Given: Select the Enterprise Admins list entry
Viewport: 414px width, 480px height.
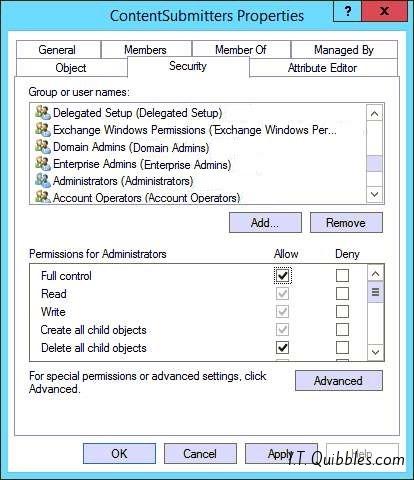Looking at the screenshot, I should pyautogui.click(x=142, y=164).
